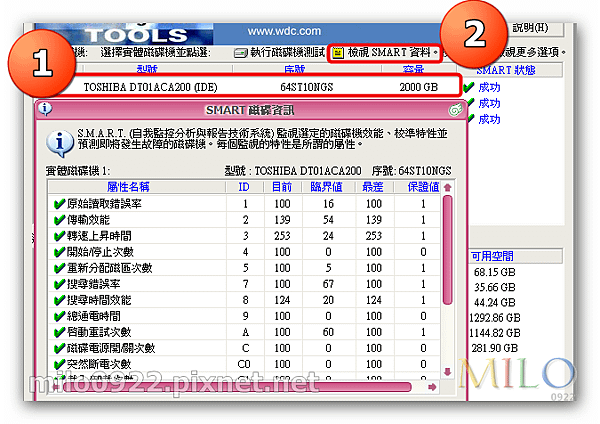Image resolution: width=600 pixels, height=424 pixels.
Task: Click the threshold value 67 for 搜尋錯誤率
Action: click(x=328, y=284)
